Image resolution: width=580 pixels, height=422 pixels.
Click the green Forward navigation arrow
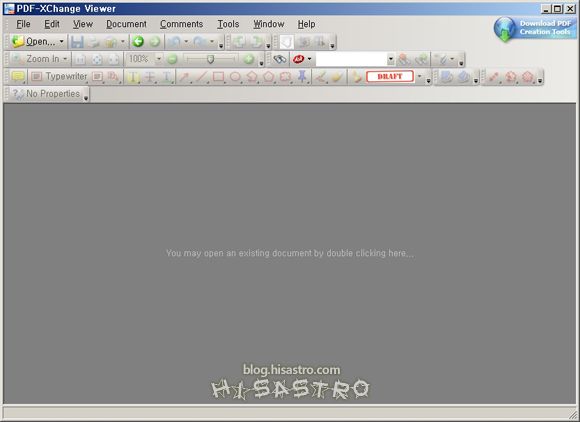[x=155, y=41]
